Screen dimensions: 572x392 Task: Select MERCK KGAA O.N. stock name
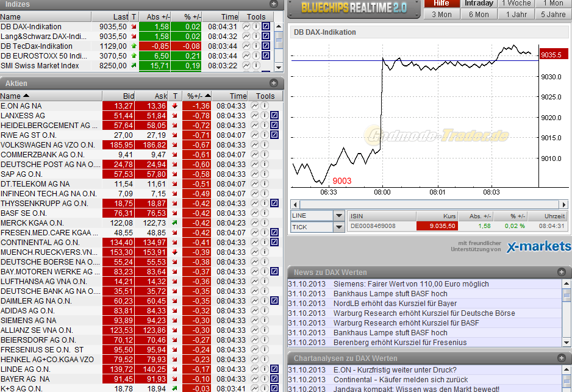[32, 223]
